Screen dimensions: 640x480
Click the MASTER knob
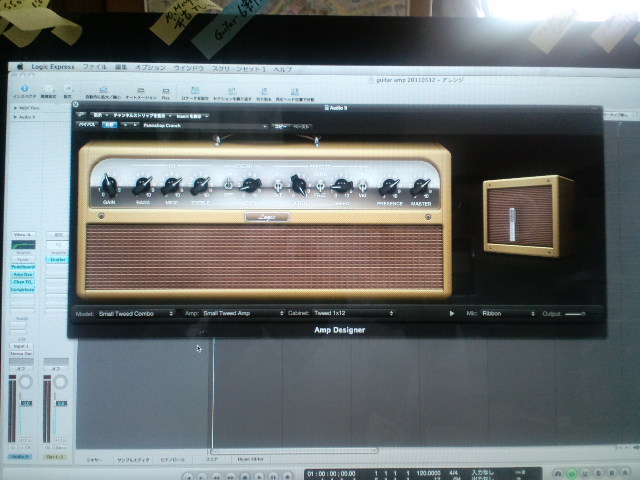point(420,187)
